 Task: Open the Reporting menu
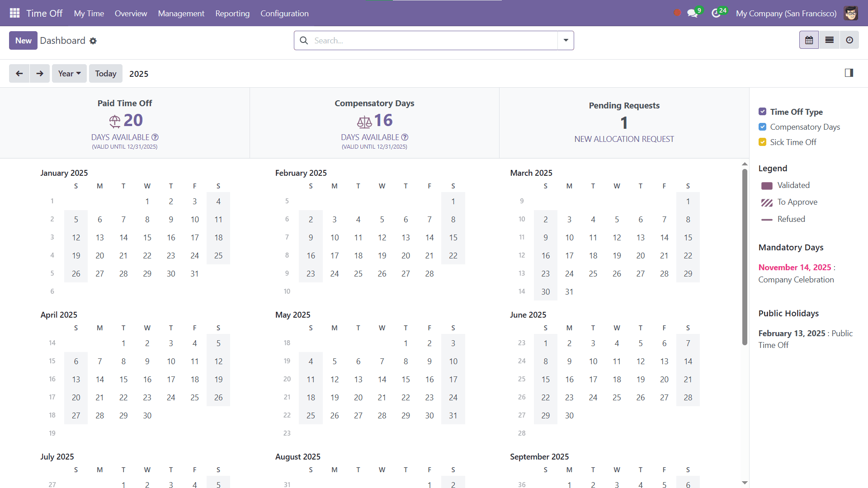click(232, 13)
